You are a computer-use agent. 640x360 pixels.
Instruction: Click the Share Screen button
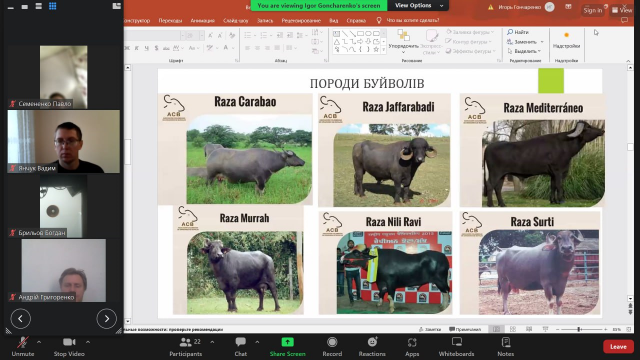click(x=287, y=347)
